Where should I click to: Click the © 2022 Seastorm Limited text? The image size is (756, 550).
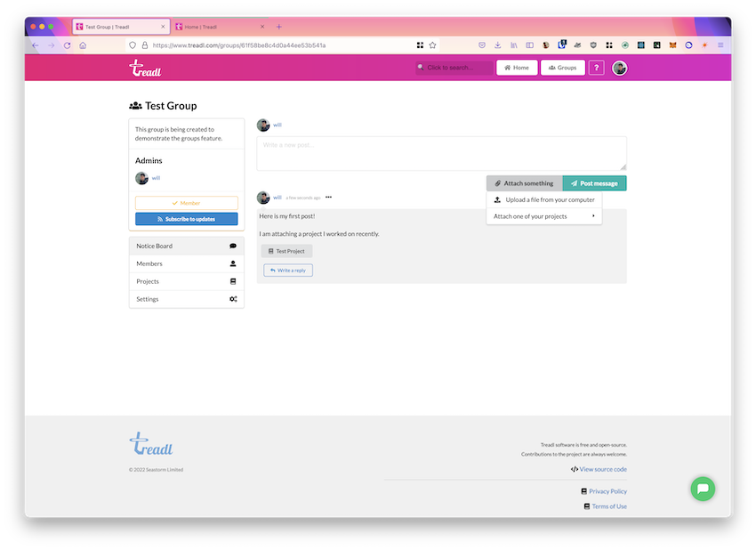tap(156, 470)
